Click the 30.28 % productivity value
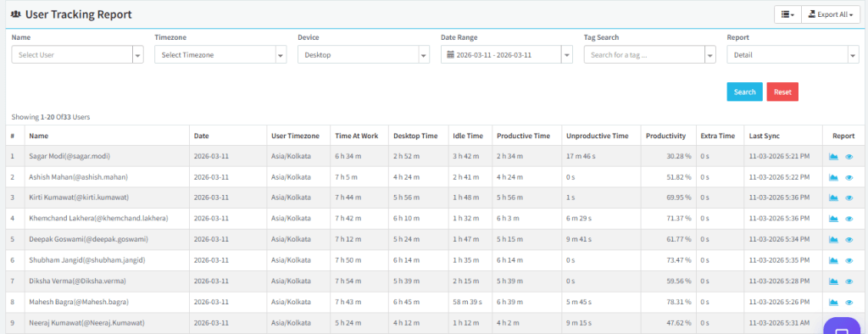The image size is (868, 334). click(679, 157)
